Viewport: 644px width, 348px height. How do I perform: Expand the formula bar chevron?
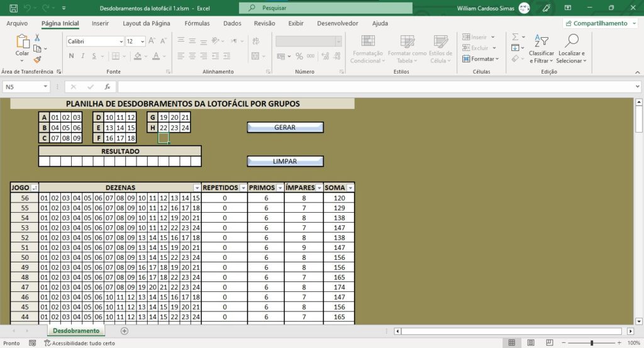[638, 87]
